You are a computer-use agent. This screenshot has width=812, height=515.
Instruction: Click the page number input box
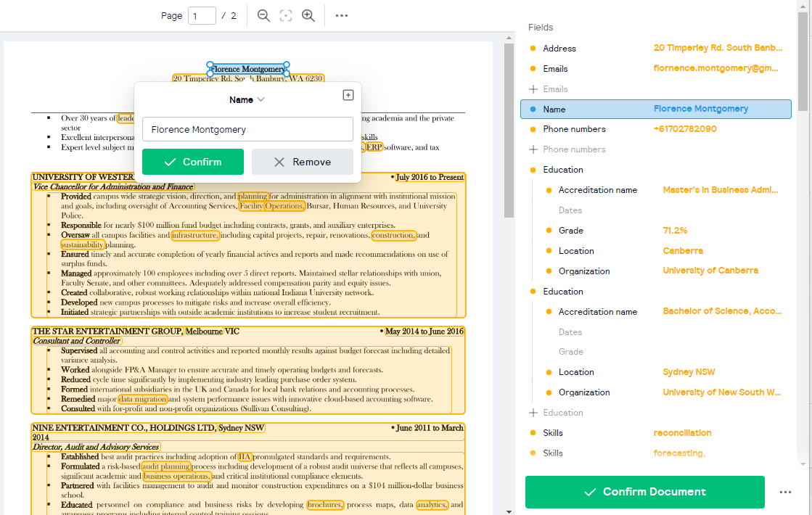click(x=202, y=15)
